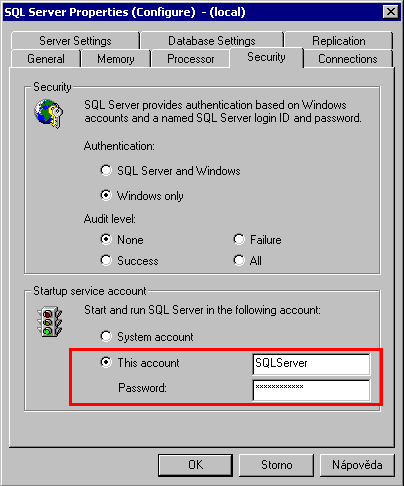
Task: Click the globe and key security icon
Action: 49,113
